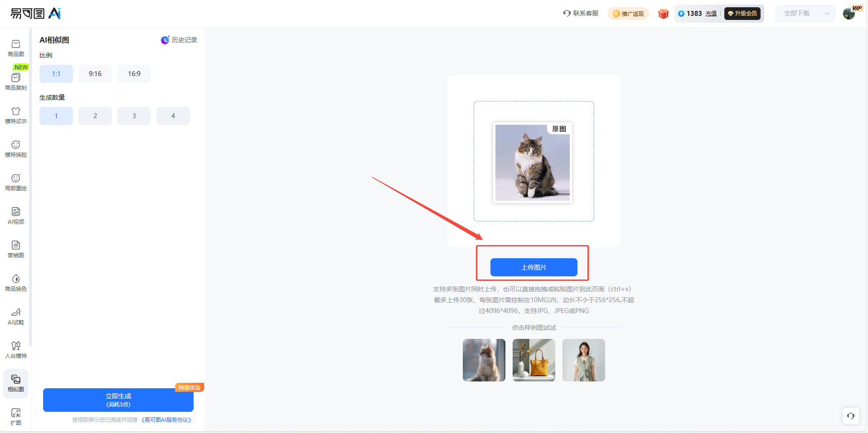Screen dimensions: 868x434
Task: Click the 推广返现 button
Action: [628, 14]
